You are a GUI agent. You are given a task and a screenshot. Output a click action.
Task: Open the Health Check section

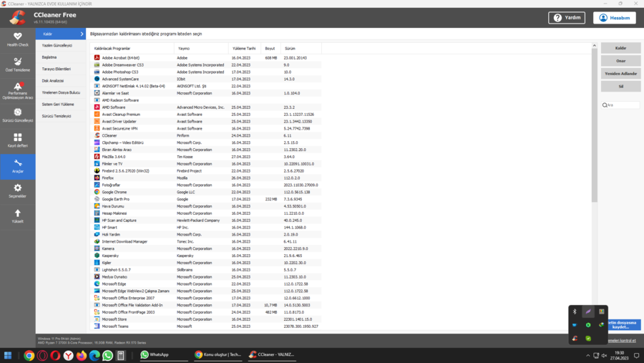coord(18,40)
